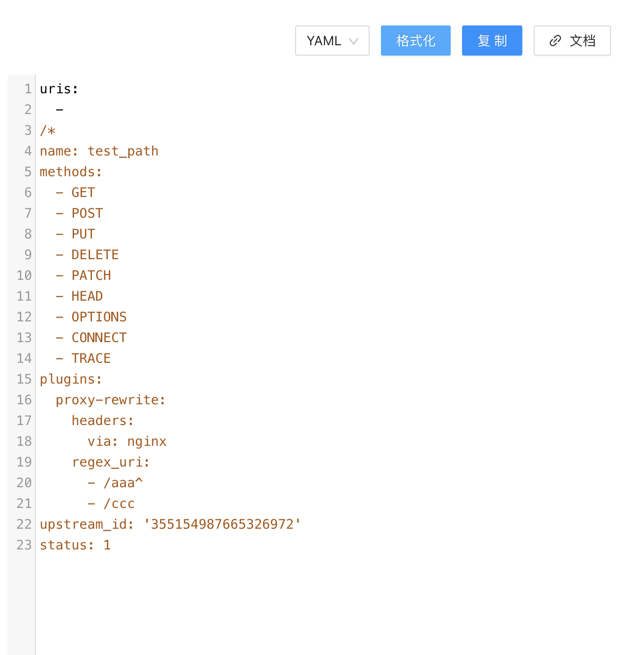This screenshot has height=655, width=644.
Task: Click the '- HEAD' method entry
Action: pyautogui.click(x=79, y=296)
